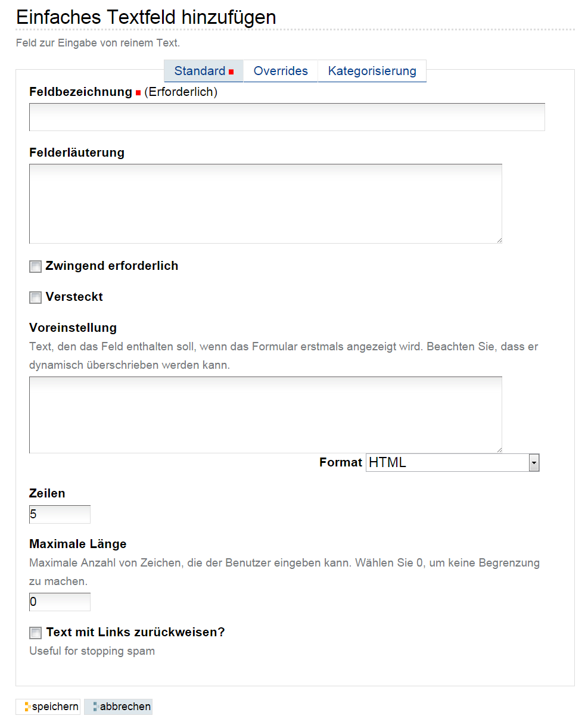
Task: Open the Format dropdown showing HTML
Action: click(x=453, y=463)
